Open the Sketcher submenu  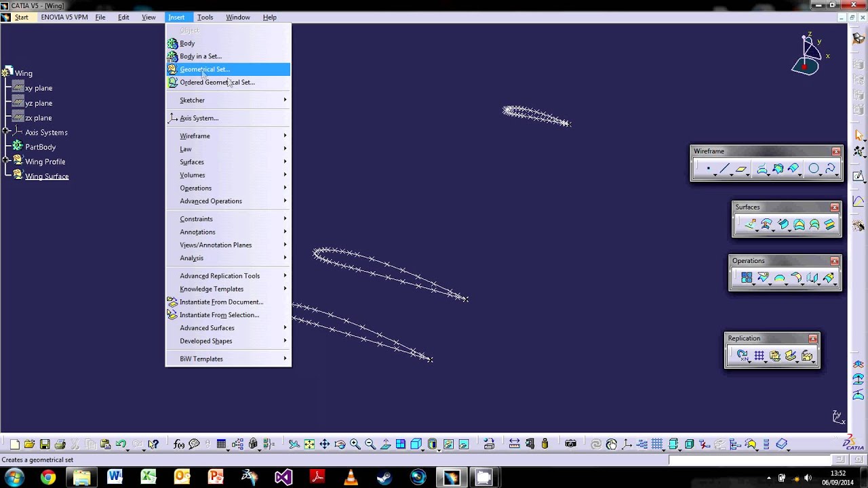(x=229, y=100)
